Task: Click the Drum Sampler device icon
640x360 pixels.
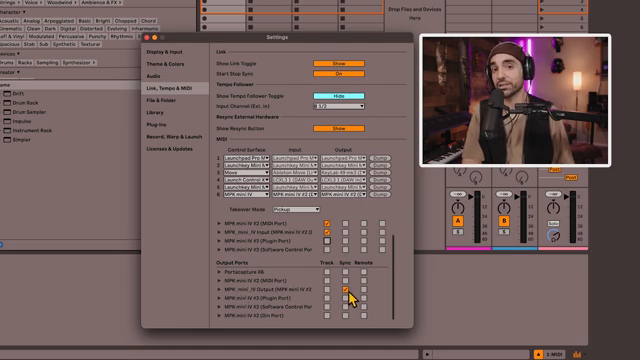Action: [x=7, y=112]
